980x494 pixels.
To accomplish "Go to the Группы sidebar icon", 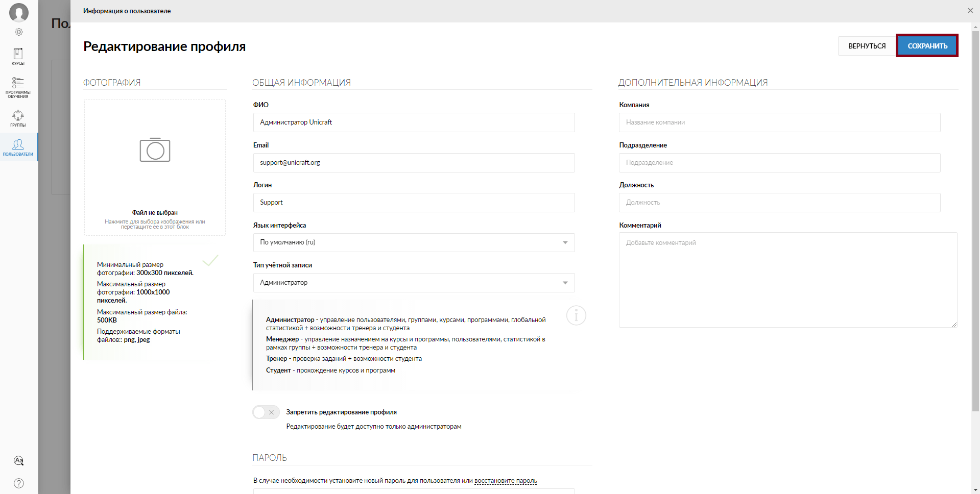I will tap(18, 118).
